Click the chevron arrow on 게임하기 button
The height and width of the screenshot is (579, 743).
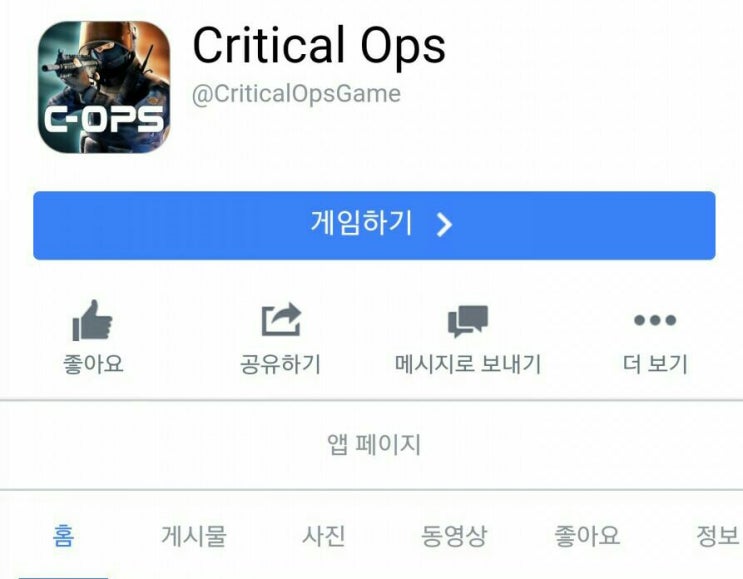[444, 225]
